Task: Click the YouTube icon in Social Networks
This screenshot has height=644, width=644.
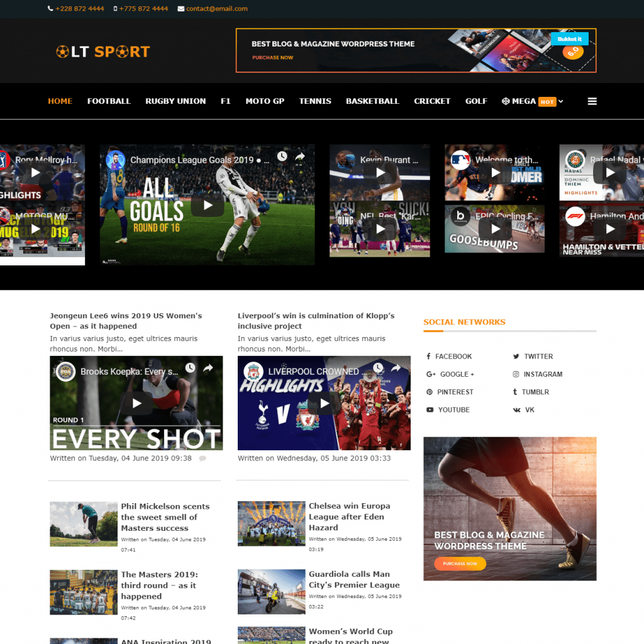Action: [430, 409]
